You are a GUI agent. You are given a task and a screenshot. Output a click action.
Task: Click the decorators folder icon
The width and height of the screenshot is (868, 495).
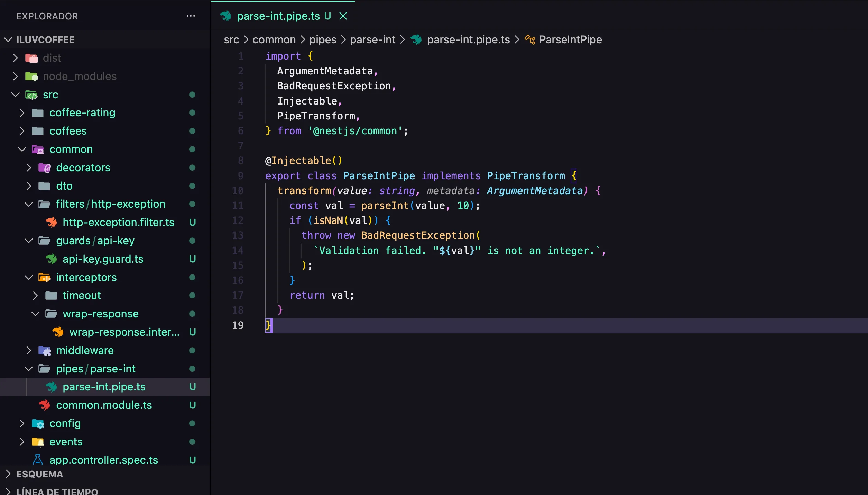pyautogui.click(x=45, y=168)
